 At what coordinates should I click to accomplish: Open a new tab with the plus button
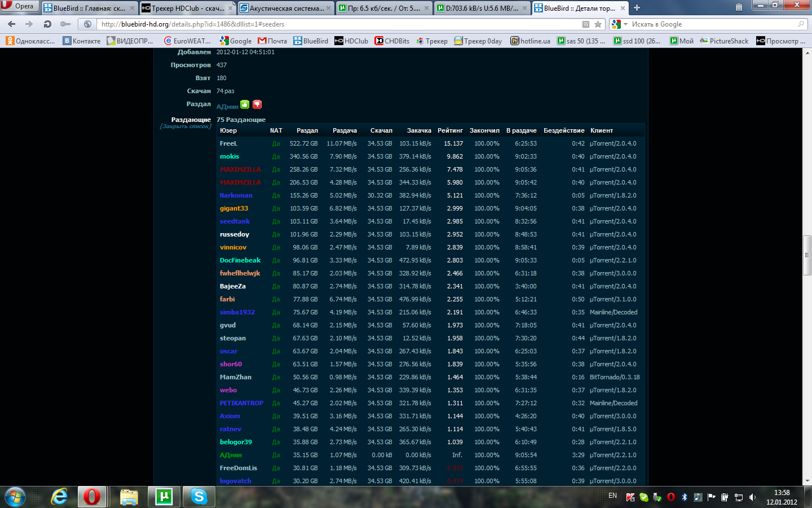(x=637, y=8)
